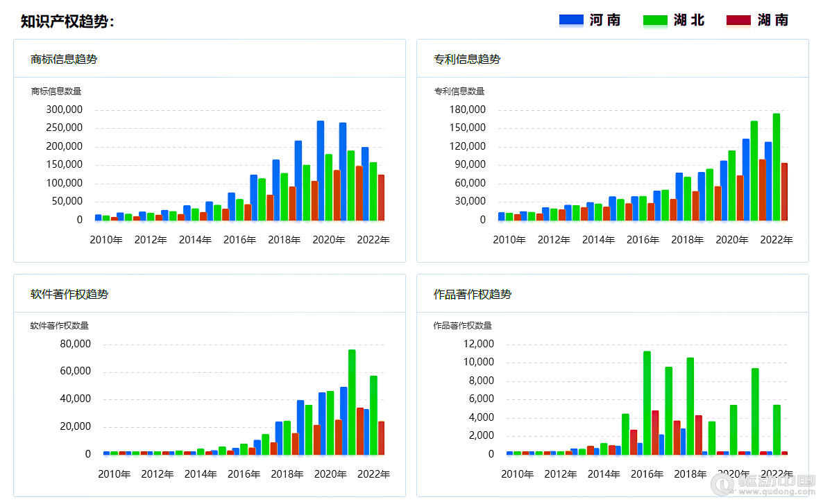The width and height of the screenshot is (823, 504).
Task: Toggle the 湖北 legend label
Action: tap(689, 20)
